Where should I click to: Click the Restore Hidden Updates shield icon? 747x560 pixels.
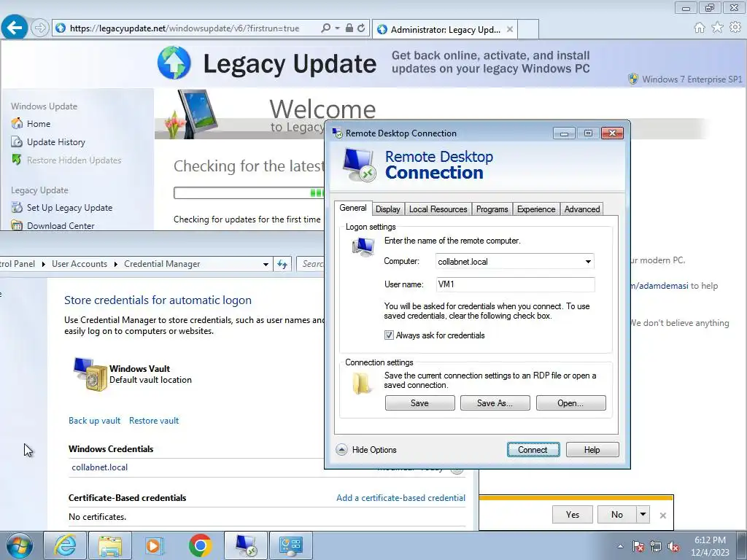click(x=17, y=160)
